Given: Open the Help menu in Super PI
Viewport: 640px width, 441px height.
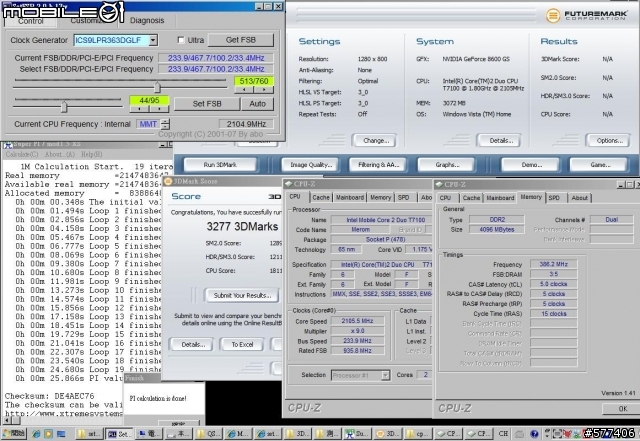Looking at the screenshot, I should (x=91, y=154).
